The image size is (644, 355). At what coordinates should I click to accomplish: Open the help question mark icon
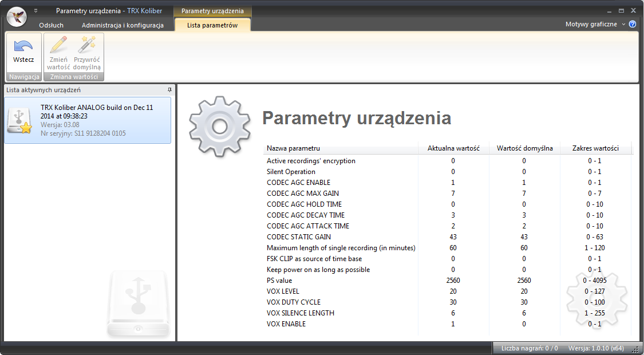633,24
